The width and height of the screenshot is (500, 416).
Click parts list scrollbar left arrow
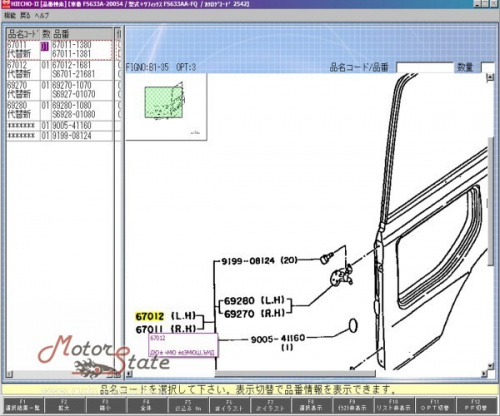10,374
